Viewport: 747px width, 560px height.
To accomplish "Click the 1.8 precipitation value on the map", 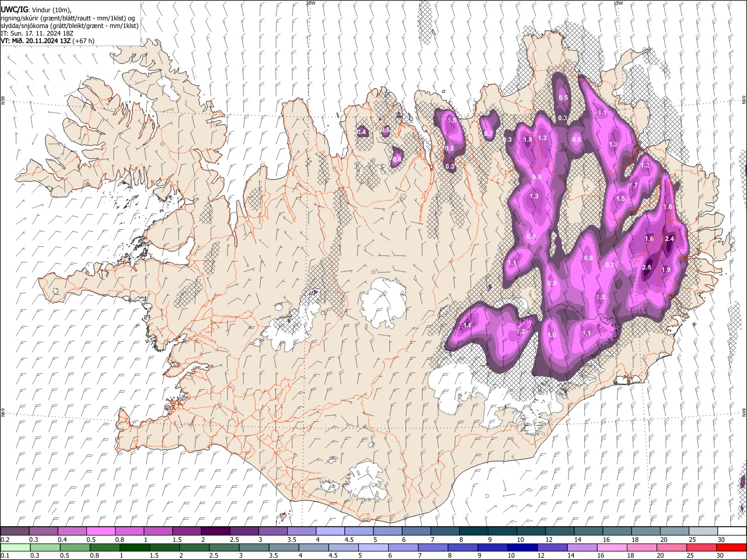I will 528,140.
